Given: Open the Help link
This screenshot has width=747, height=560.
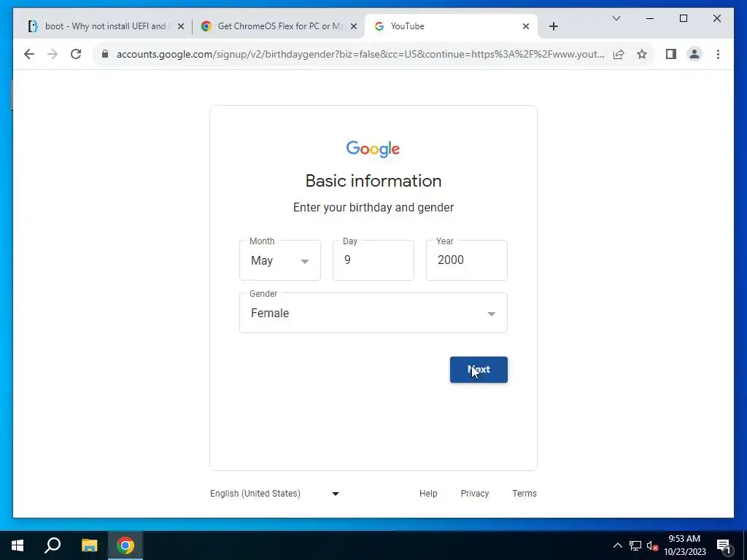Looking at the screenshot, I should coord(428,494).
